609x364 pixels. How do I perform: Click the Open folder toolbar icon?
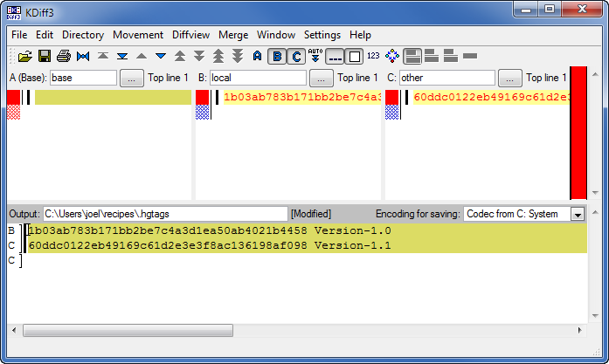pos(24,57)
